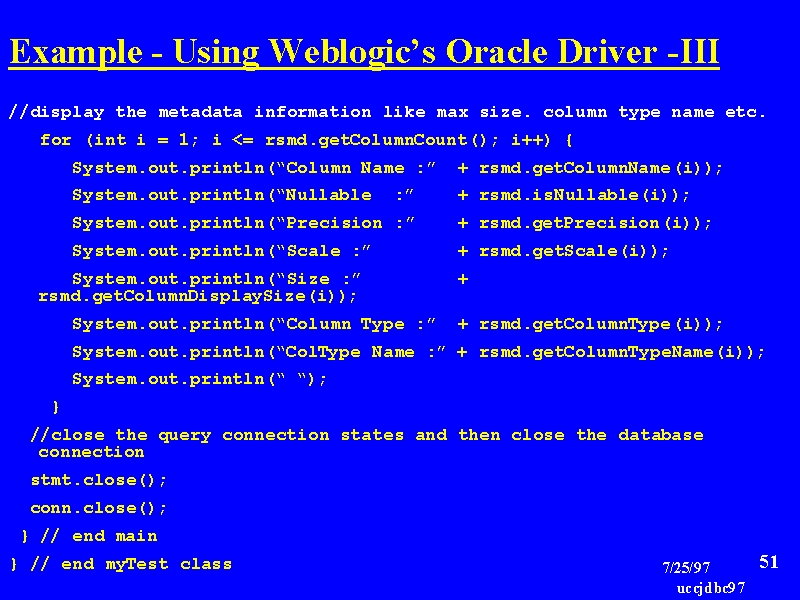Click the slide number '51'

[769, 562]
